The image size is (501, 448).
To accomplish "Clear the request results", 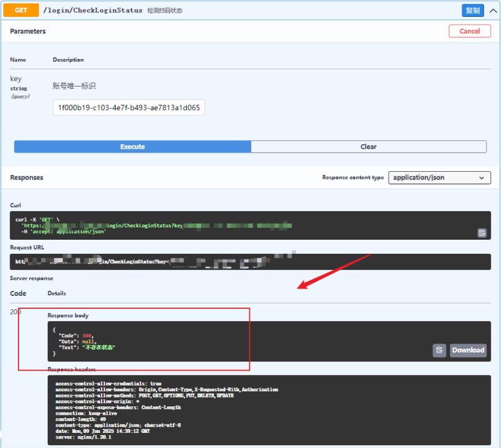I will tap(368, 147).
